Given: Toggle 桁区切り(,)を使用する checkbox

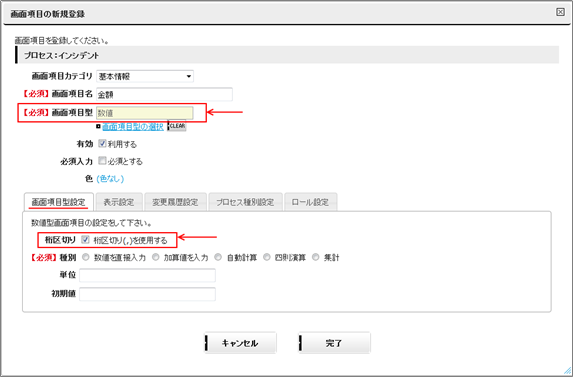Looking at the screenshot, I should 85,240.
